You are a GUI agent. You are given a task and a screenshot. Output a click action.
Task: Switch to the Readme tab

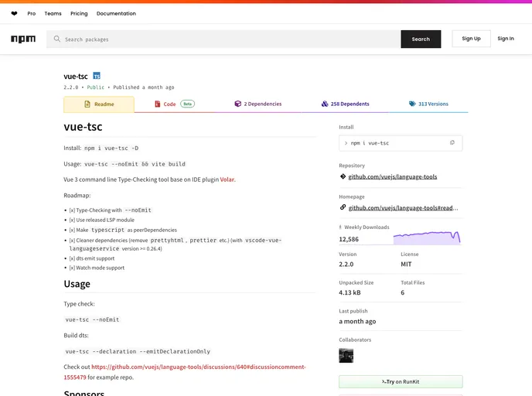tap(99, 104)
